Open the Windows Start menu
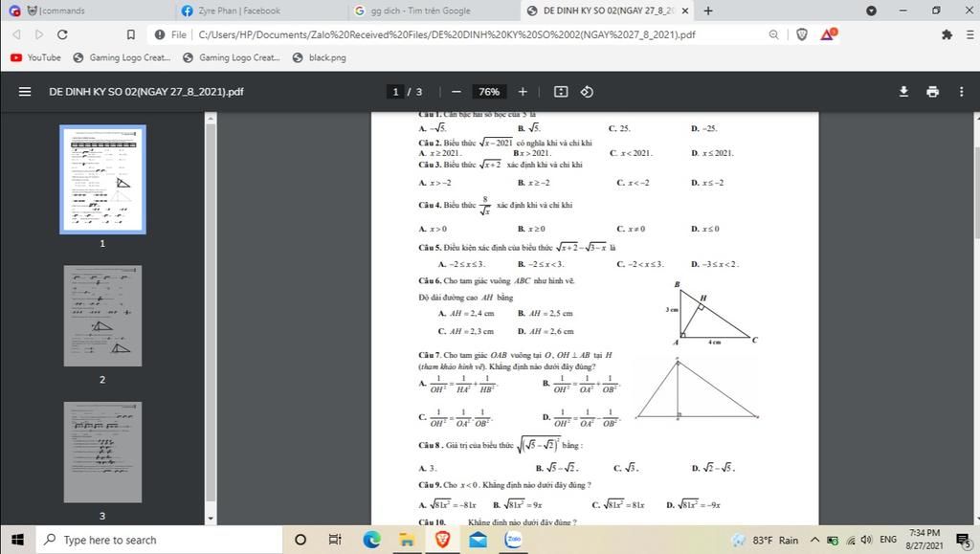The image size is (980, 554). (x=17, y=540)
